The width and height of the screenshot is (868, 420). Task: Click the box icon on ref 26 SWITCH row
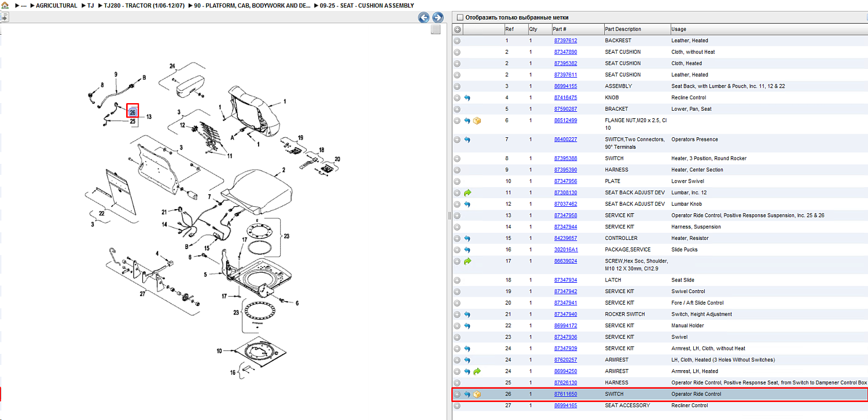[477, 395]
